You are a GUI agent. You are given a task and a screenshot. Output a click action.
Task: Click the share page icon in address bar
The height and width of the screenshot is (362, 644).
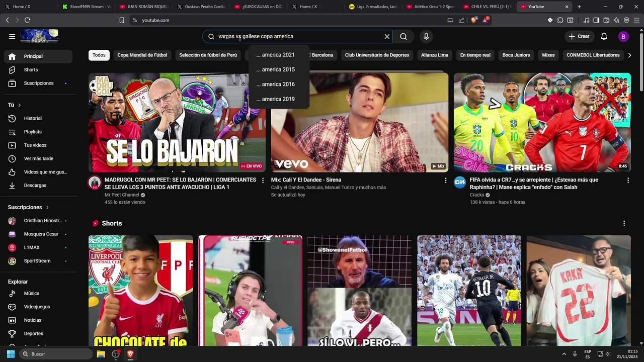461,20
